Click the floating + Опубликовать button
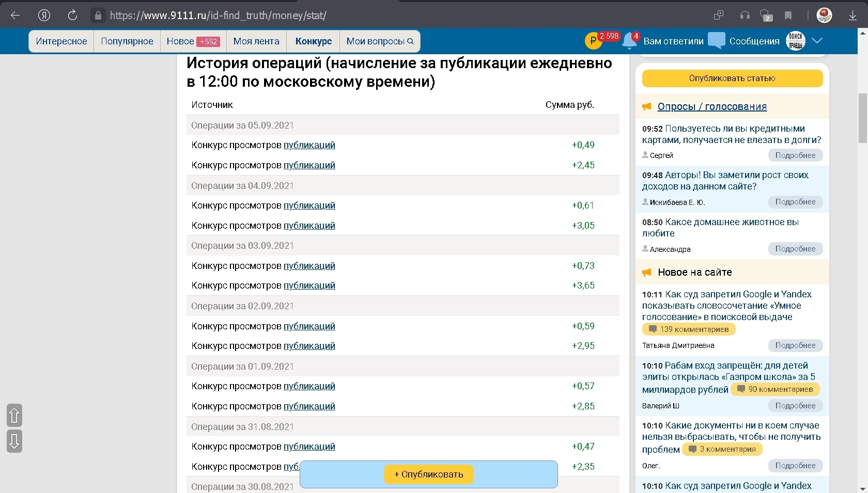Screen dimensions: 868x493 428,474
